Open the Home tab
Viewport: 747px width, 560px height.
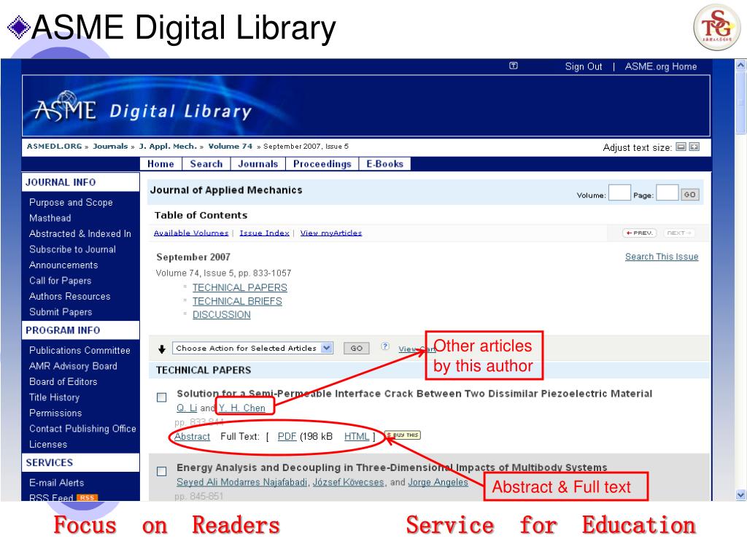[x=160, y=164]
